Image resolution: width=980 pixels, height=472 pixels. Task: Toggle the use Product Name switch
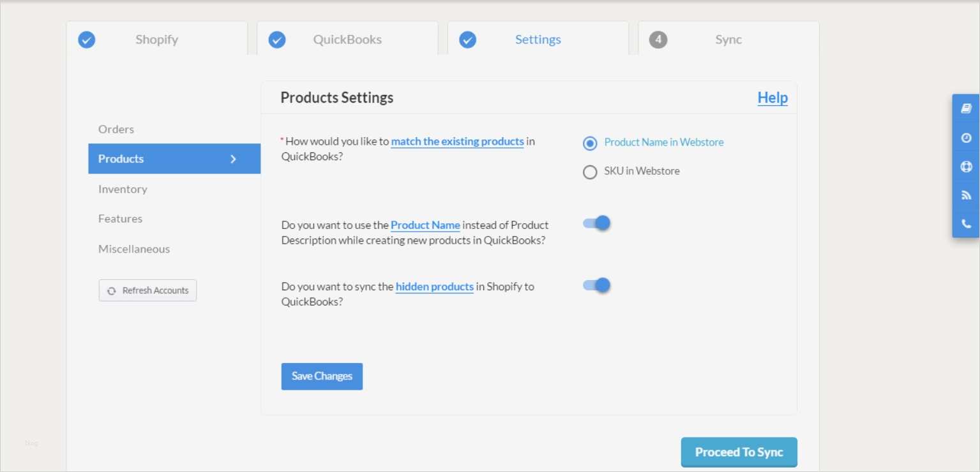[x=597, y=223]
